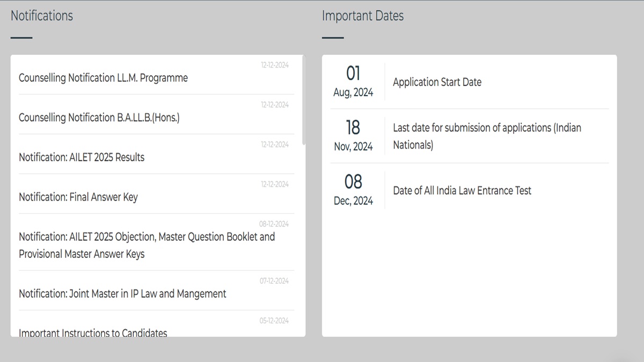This screenshot has height=362, width=644.
Task: Select Date of All India Law Entrance Test
Action: pyautogui.click(x=462, y=190)
